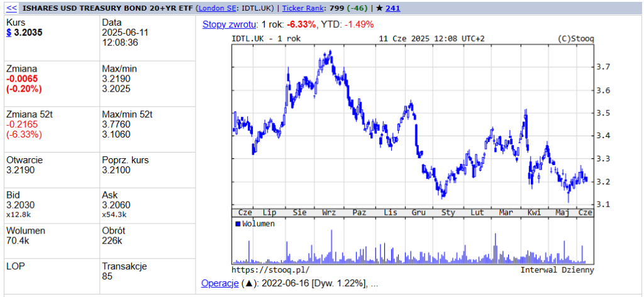Screen dimensions: 644x297
Task: Click the Transakcje value 85
Action: [x=107, y=276]
